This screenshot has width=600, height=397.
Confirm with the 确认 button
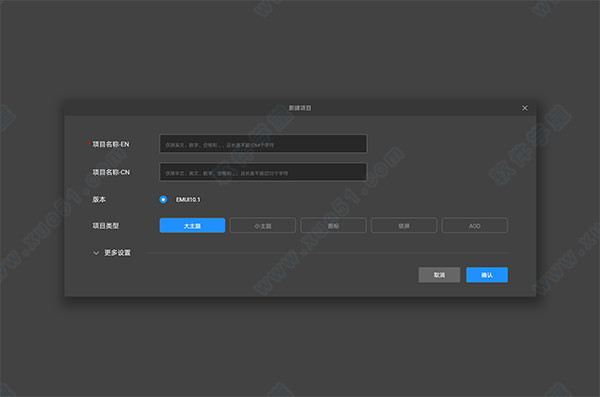click(487, 275)
